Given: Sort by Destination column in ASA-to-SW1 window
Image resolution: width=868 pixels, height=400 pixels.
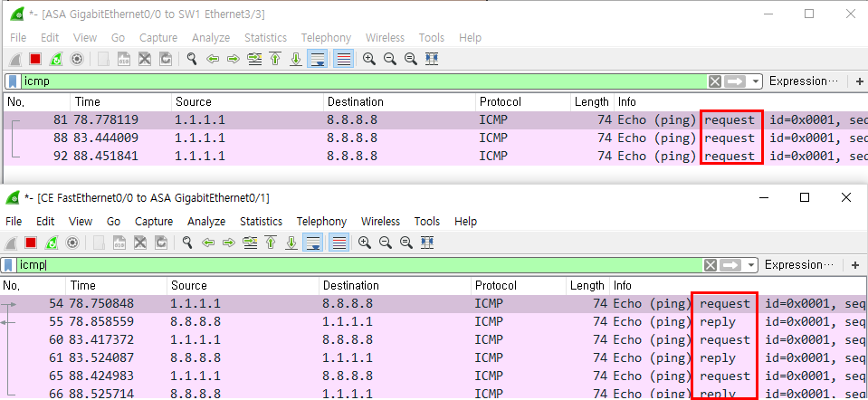Looking at the screenshot, I should point(399,101).
